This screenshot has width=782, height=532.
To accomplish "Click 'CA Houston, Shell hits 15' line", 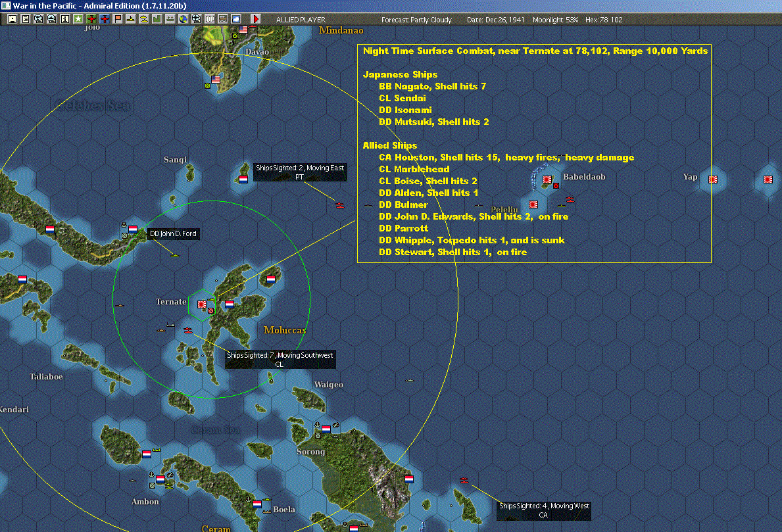I will (x=506, y=158).
